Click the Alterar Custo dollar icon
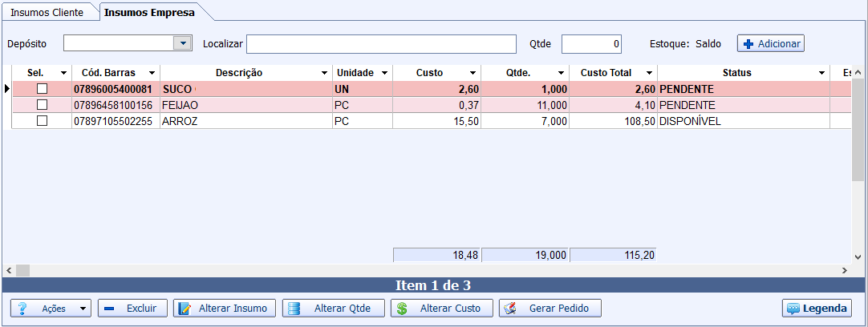 [x=402, y=309]
